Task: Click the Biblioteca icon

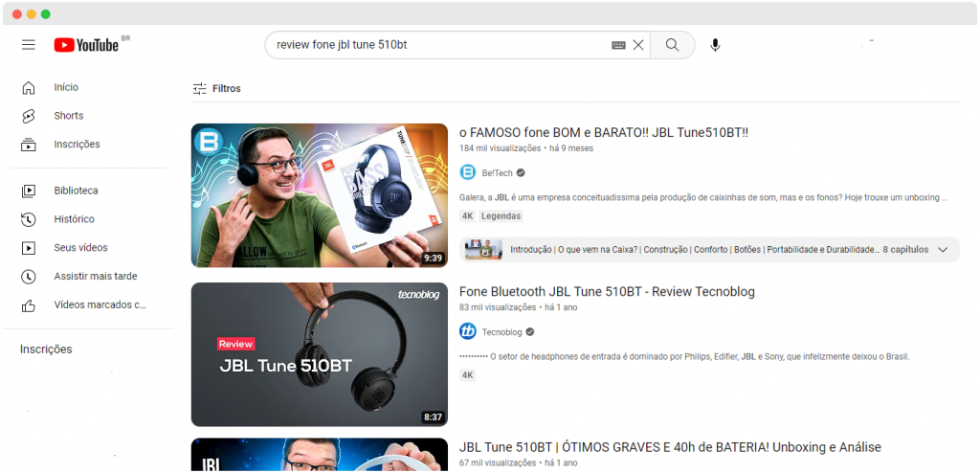Action: (28, 191)
